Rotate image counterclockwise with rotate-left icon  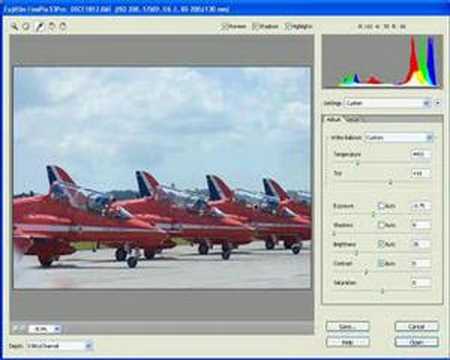tap(52, 26)
